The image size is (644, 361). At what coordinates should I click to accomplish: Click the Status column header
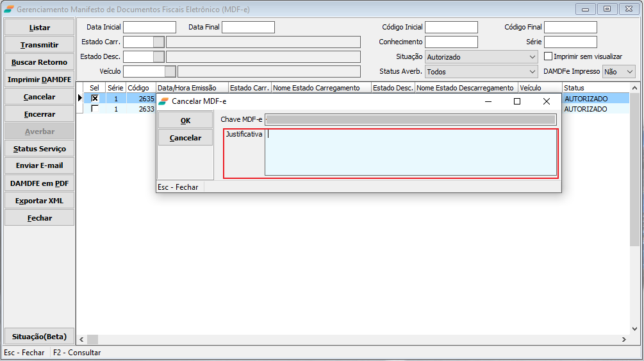tap(593, 88)
